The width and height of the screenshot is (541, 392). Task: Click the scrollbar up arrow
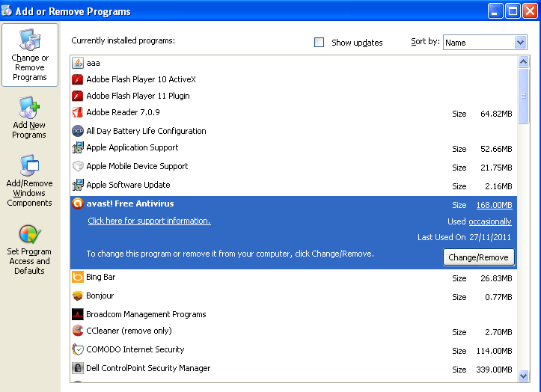tap(523, 62)
